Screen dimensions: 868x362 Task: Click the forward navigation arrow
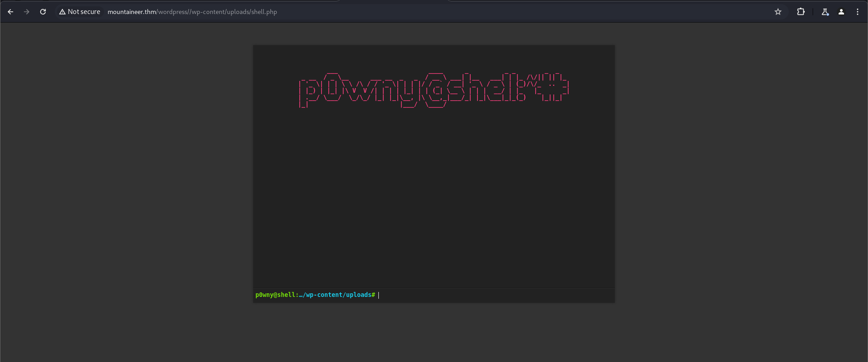tap(27, 12)
